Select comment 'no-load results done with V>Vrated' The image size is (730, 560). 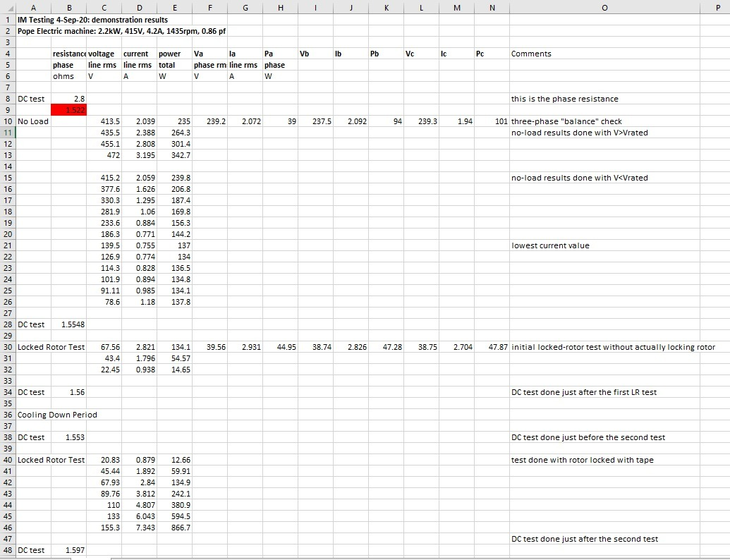tap(580, 133)
